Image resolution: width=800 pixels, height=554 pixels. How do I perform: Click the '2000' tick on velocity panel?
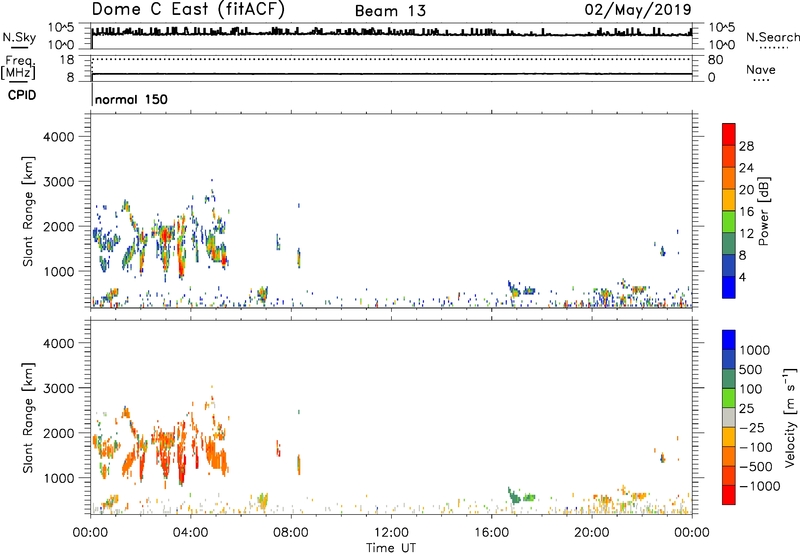tap(59, 433)
